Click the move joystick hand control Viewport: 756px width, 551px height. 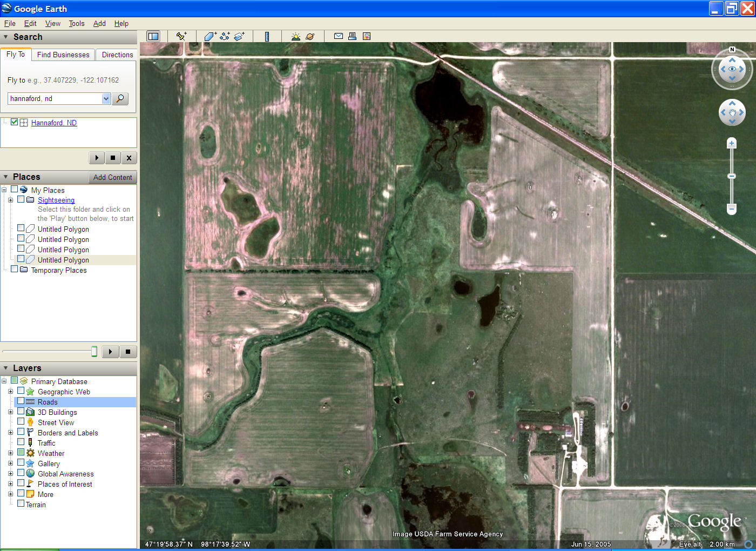coord(732,112)
